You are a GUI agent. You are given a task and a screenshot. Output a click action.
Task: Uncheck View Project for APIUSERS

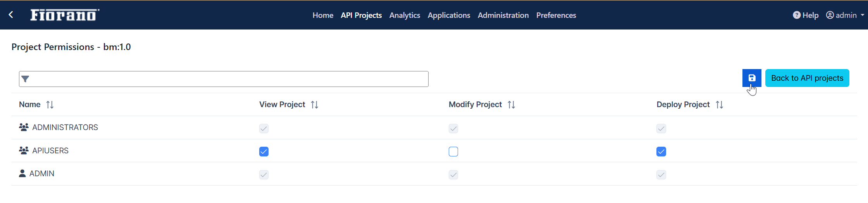tap(264, 151)
